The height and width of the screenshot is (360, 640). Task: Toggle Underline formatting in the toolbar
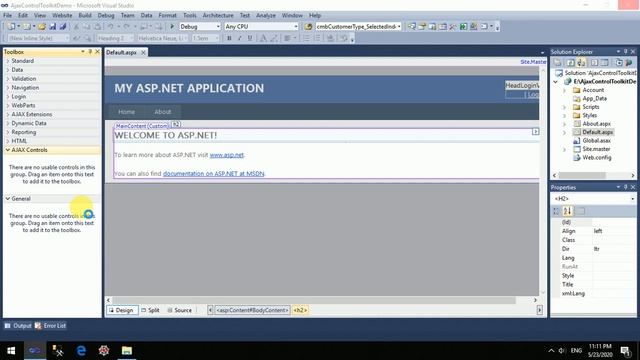(250, 38)
